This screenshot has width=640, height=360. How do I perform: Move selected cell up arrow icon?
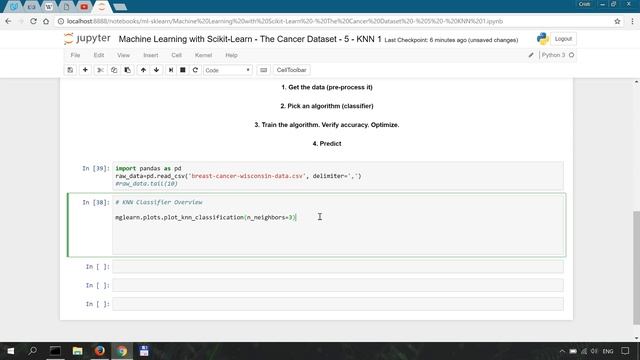143,70
